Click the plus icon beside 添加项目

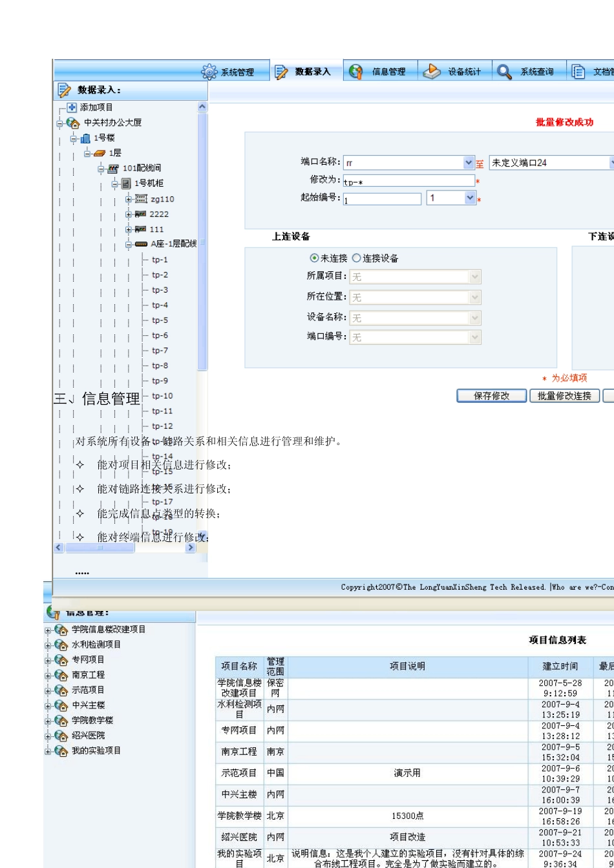(72, 107)
